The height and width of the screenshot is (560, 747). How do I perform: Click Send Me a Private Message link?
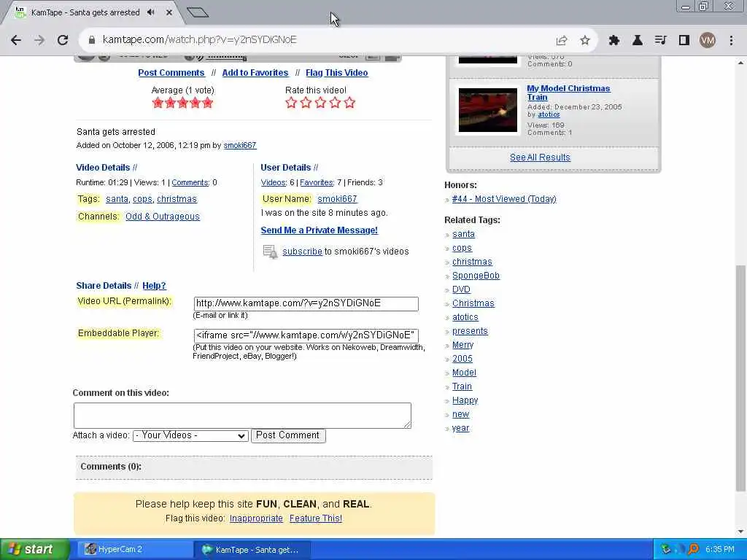320,230
